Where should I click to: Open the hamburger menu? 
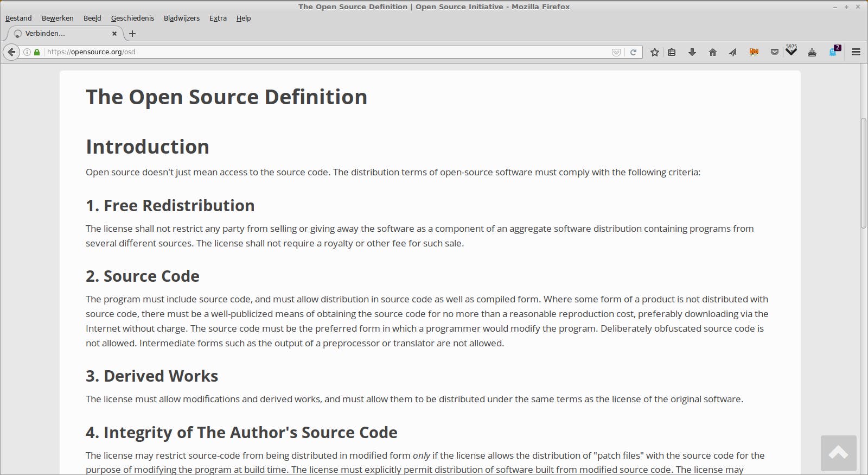click(856, 52)
